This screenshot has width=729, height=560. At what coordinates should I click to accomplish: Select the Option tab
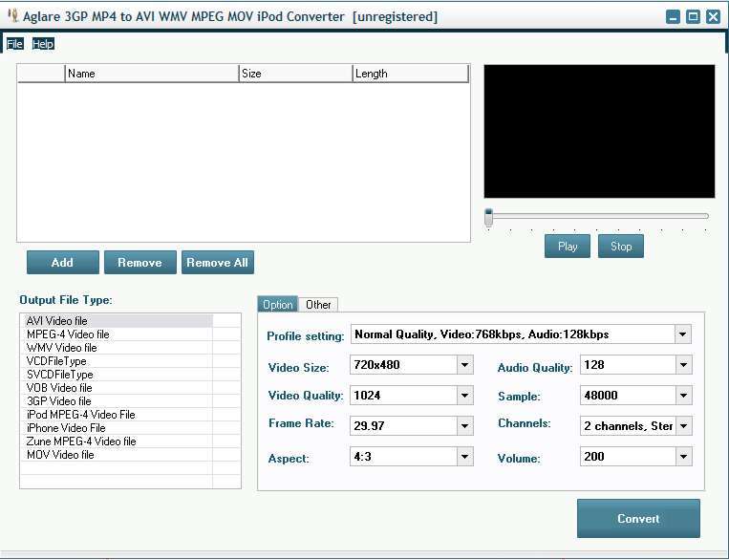tap(278, 305)
